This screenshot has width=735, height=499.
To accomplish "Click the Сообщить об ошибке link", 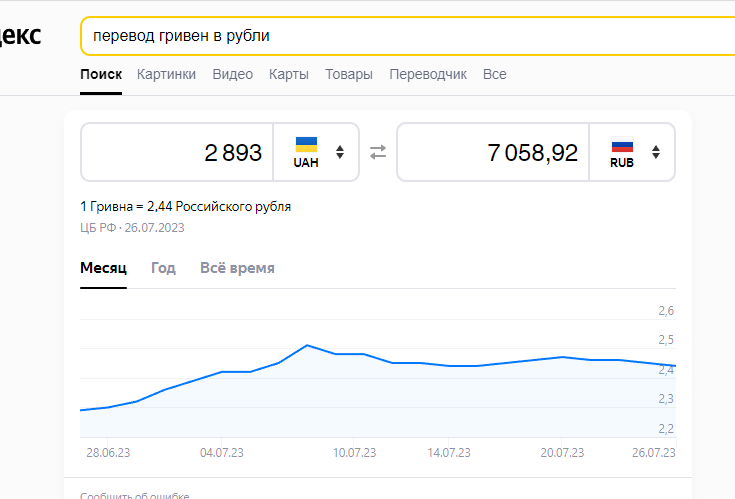I will tap(135, 495).
